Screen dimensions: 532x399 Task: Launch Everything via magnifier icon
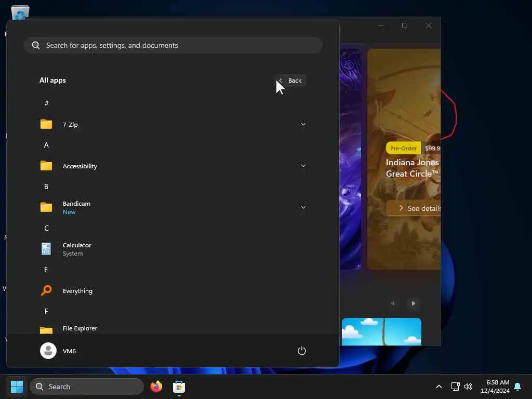46,290
